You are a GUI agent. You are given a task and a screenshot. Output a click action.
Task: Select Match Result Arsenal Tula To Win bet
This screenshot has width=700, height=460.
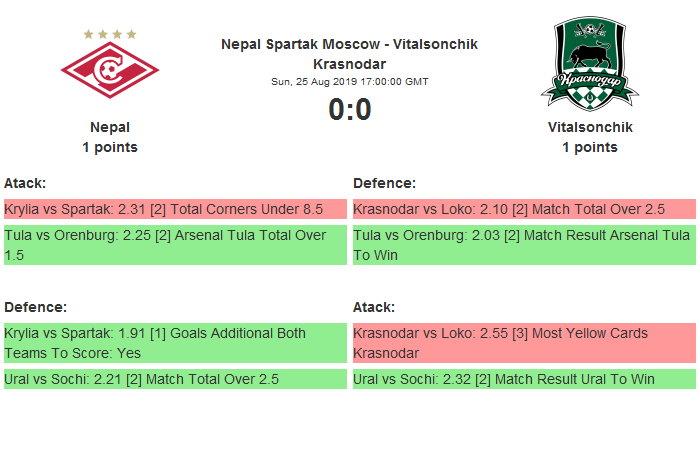pos(524,245)
